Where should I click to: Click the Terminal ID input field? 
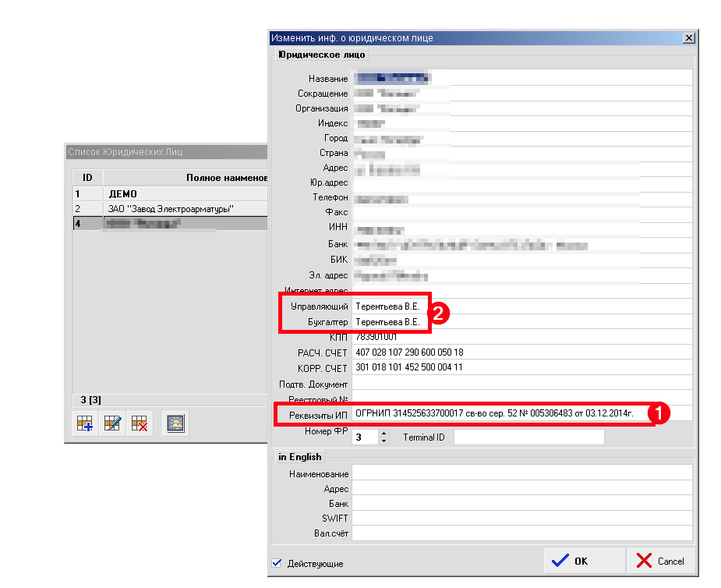pos(528,437)
